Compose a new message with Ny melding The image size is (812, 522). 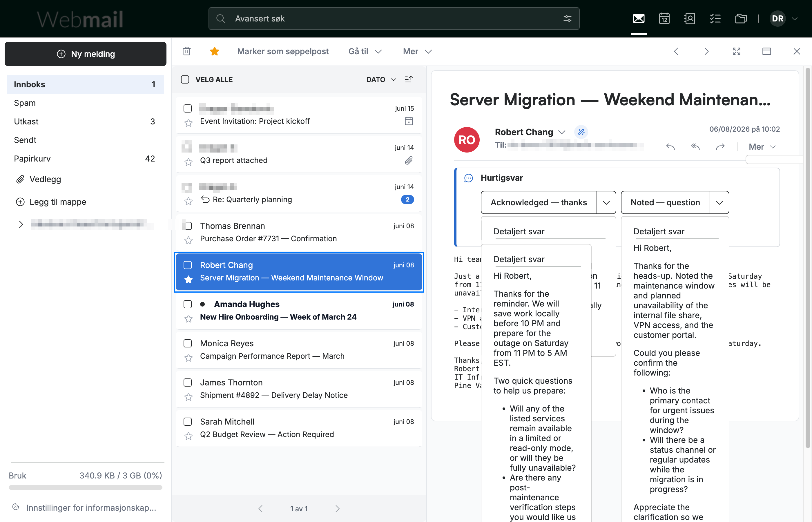click(x=85, y=54)
